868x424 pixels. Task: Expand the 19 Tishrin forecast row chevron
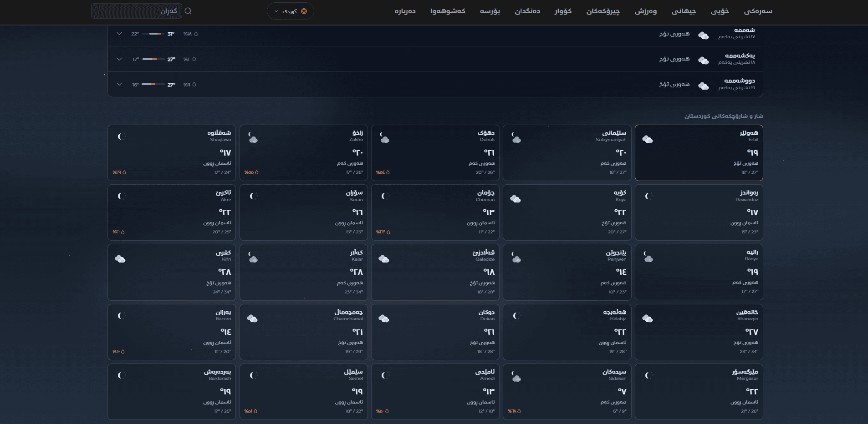tap(119, 84)
